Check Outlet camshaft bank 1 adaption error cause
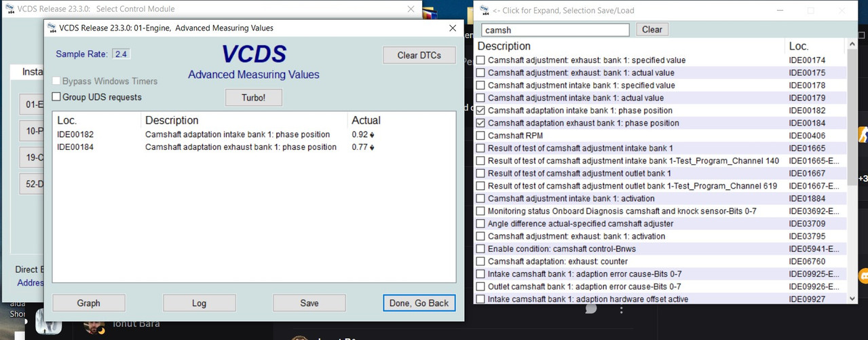Viewport: 868px width, 340px height. tap(480, 286)
